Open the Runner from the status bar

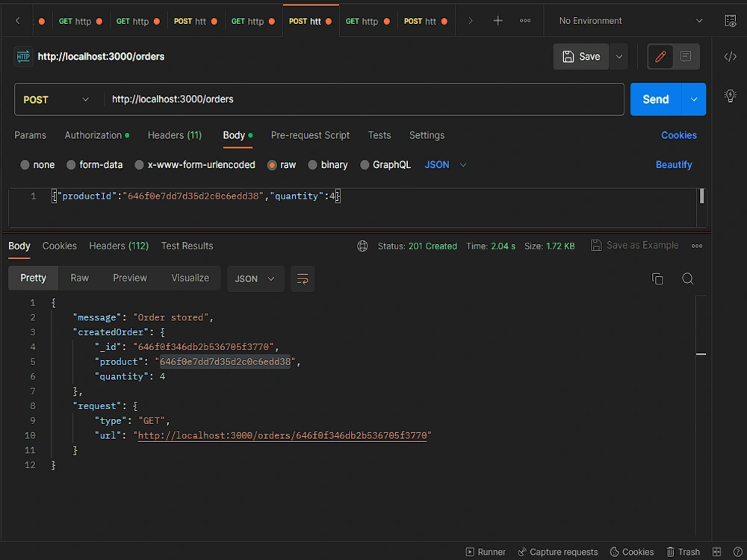point(485,552)
